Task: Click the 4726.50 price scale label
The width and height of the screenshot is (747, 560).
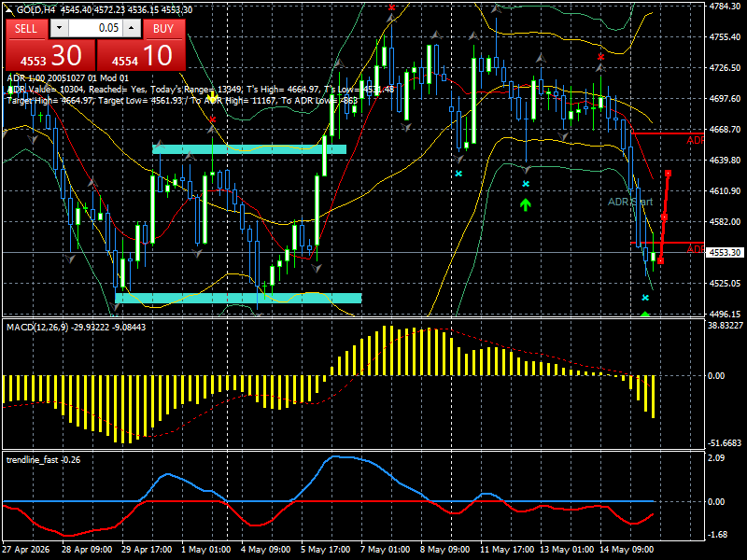Action: pos(725,67)
